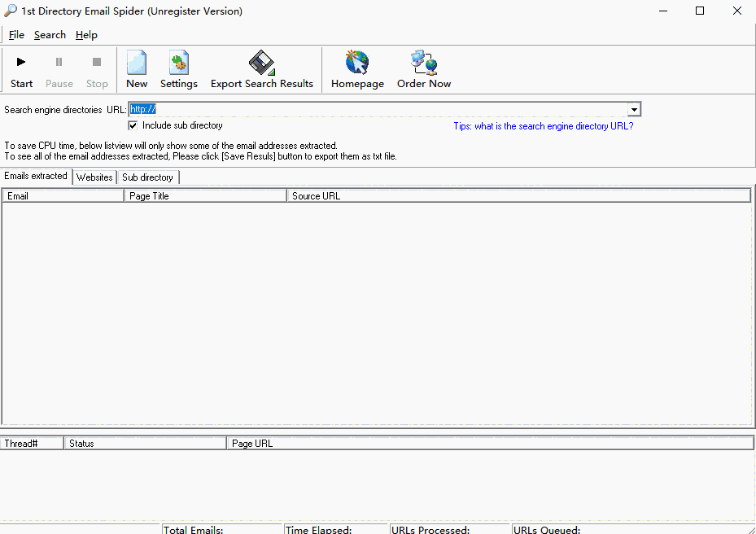This screenshot has height=534, width=756.
Task: Create a new project with New icon
Action: (137, 63)
